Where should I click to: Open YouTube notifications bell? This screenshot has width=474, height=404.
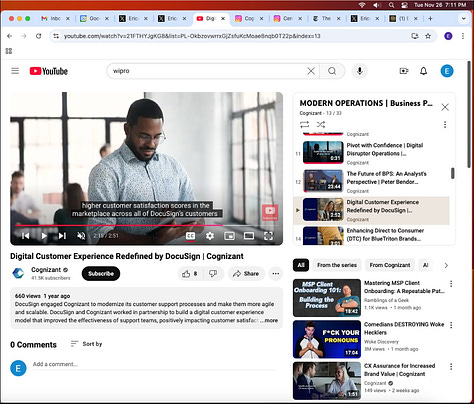[423, 71]
